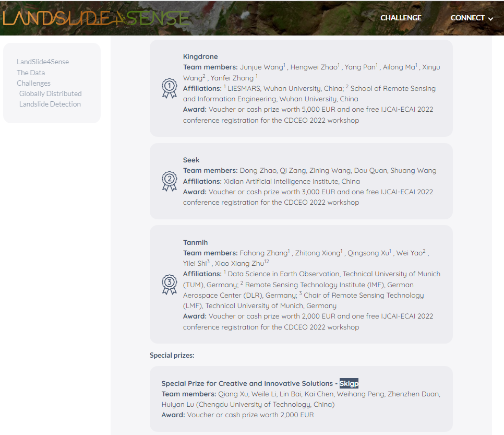
Task: Jump to Globally Distributed sidebar entry
Action: click(x=51, y=93)
